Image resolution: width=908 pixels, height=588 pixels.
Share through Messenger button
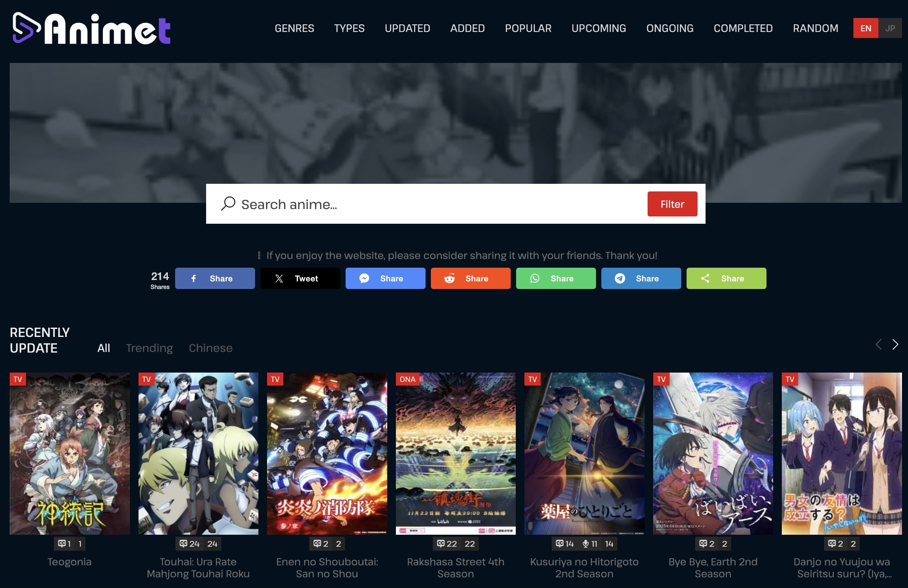[385, 278]
